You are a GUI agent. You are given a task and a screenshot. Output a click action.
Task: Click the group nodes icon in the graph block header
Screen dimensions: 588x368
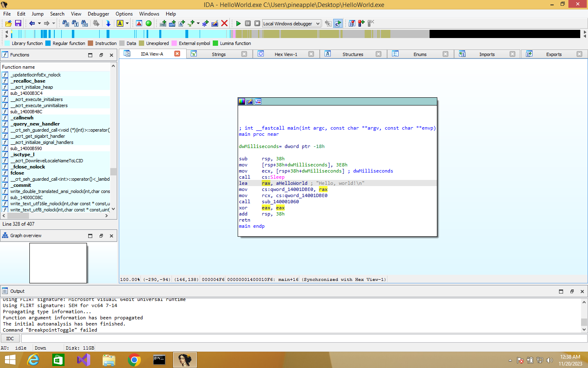258,101
